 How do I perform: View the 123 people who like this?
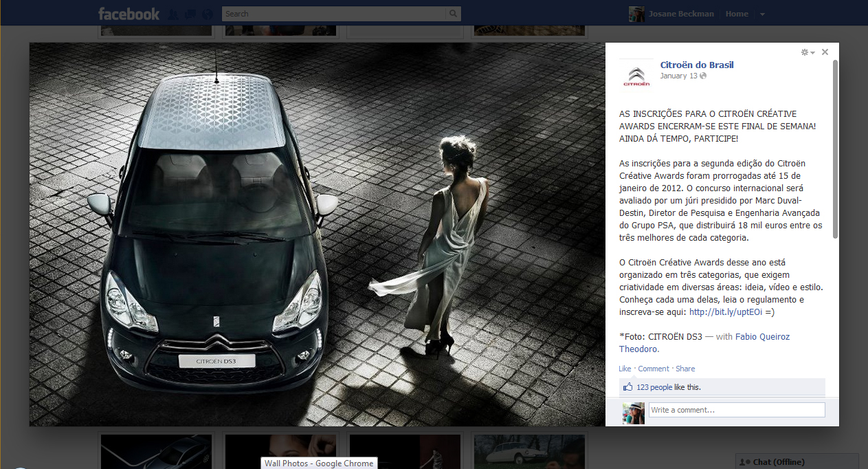654,387
